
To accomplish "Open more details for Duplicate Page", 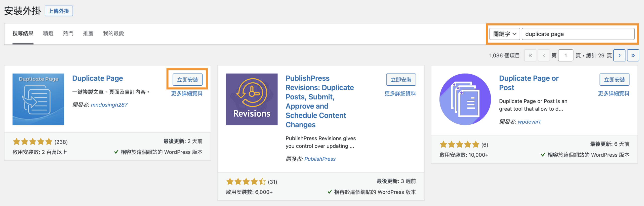I will tap(187, 94).
